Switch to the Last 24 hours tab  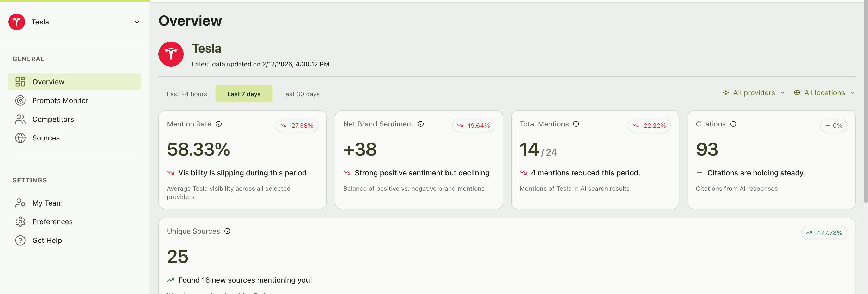(187, 94)
